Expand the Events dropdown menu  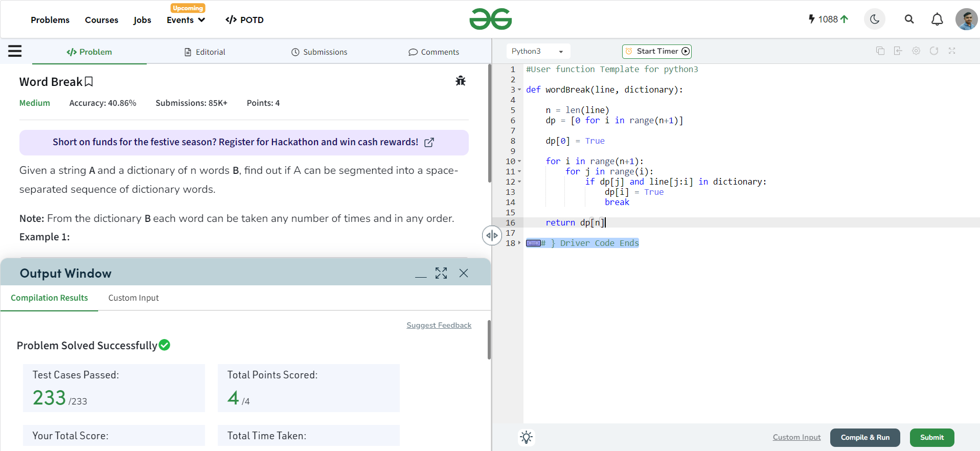tap(186, 20)
